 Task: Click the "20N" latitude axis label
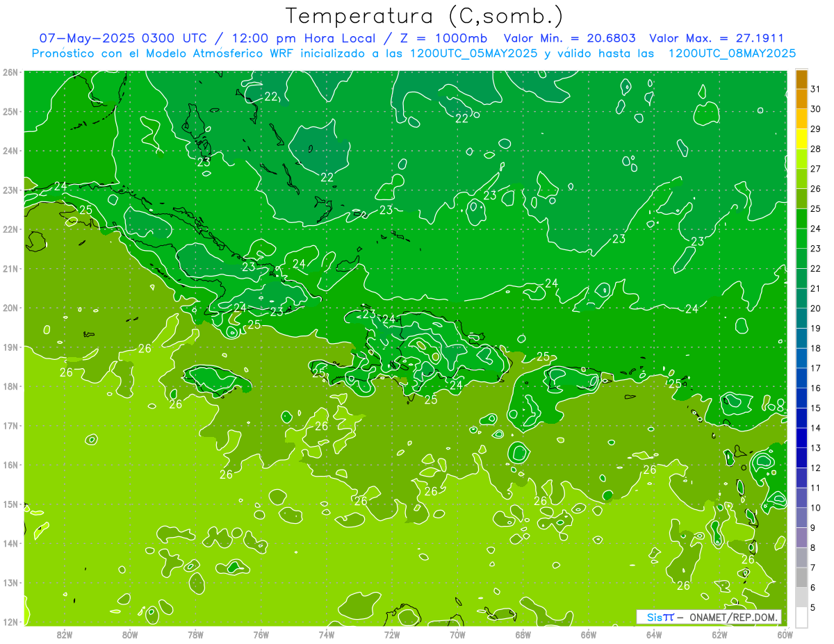tap(10, 308)
